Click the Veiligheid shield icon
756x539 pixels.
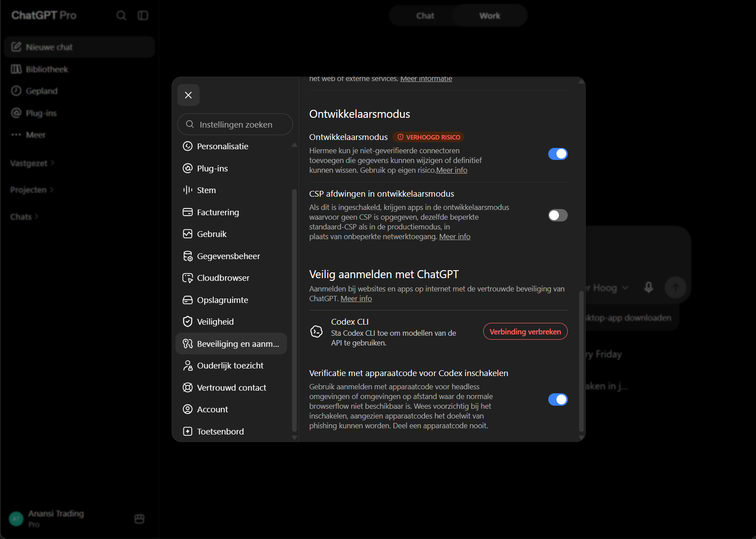(188, 322)
